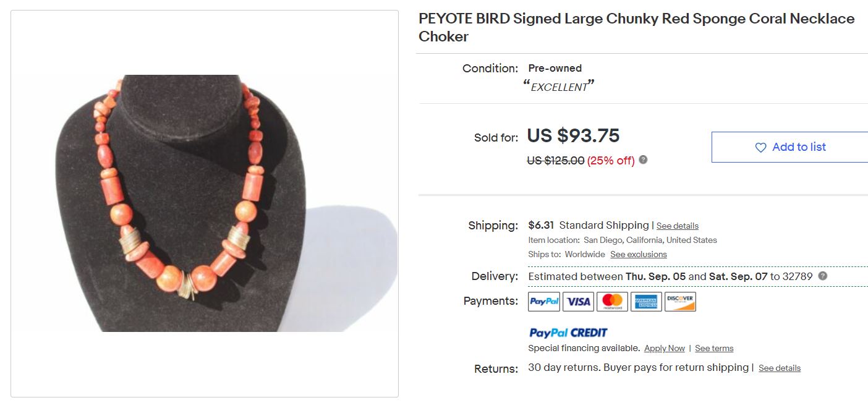This screenshot has height=408, width=868.
Task: Open See details link for shipping
Action: [x=677, y=226]
